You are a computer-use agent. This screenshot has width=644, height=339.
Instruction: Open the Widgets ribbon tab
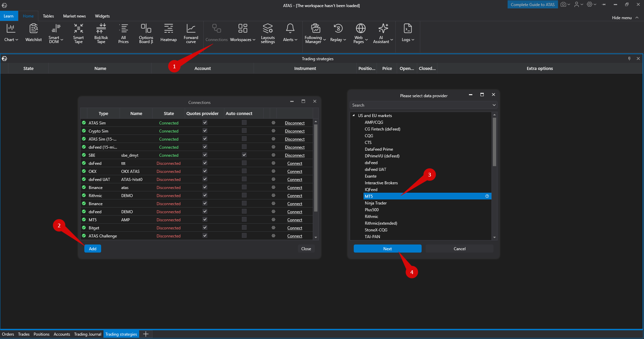102,16
